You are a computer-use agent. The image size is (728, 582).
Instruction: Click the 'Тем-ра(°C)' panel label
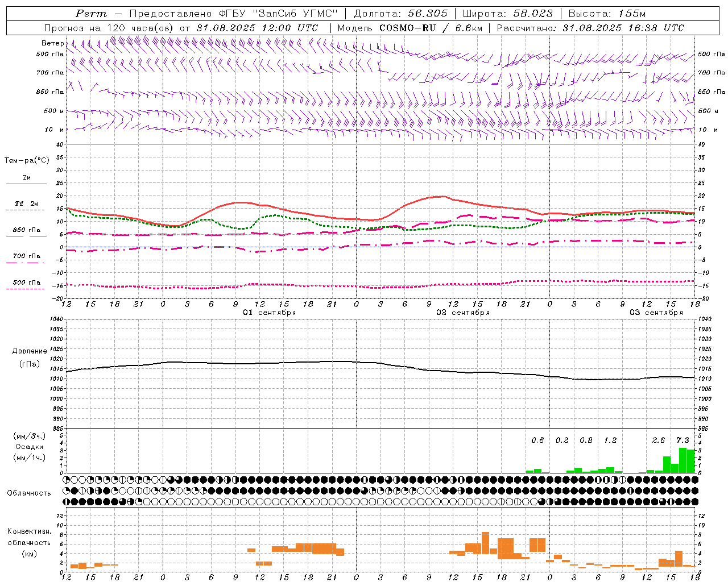27,161
